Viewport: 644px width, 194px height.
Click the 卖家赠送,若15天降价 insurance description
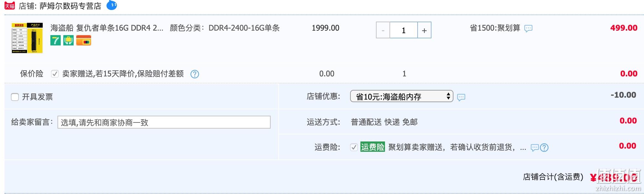pyautogui.click(x=123, y=74)
